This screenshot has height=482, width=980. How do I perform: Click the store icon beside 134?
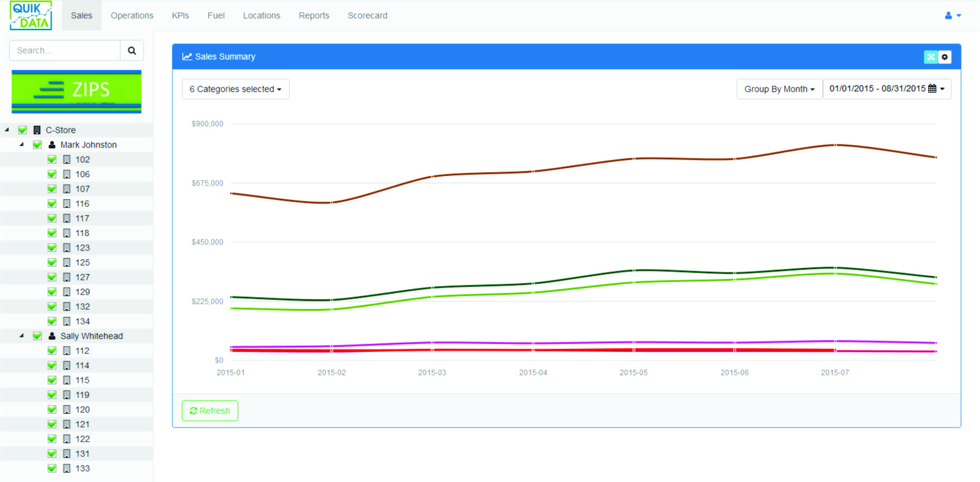pyautogui.click(x=67, y=321)
